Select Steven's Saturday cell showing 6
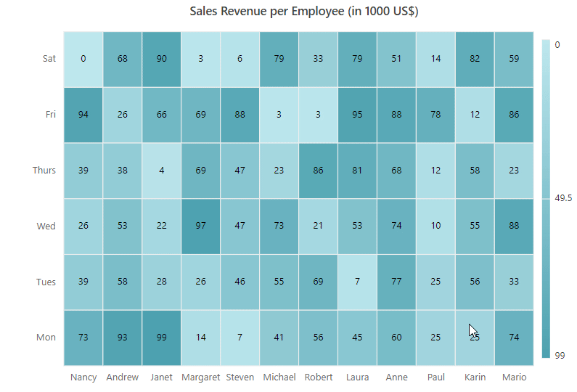The width and height of the screenshot is (577, 392). pos(240,60)
